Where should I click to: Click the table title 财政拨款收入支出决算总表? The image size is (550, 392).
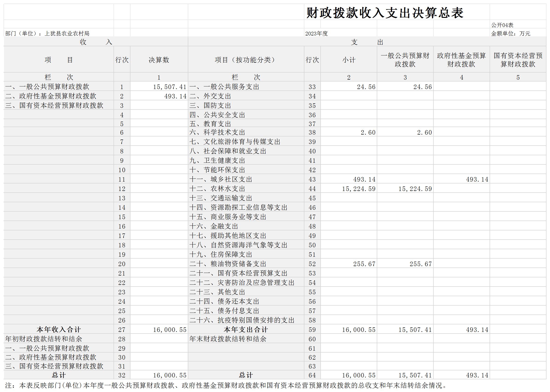(x=385, y=13)
